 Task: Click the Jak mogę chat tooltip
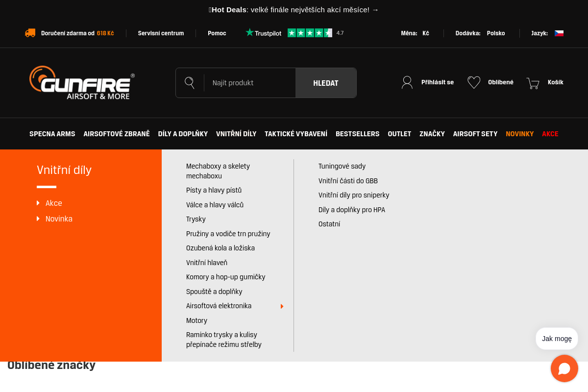[x=557, y=339]
